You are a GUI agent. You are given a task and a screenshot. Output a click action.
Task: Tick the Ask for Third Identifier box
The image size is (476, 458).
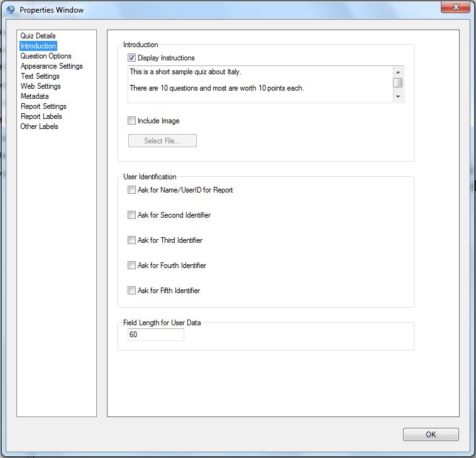(132, 240)
